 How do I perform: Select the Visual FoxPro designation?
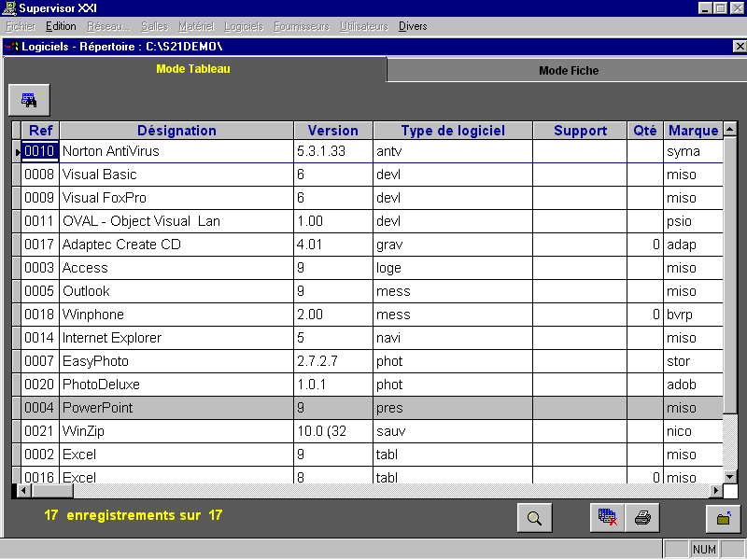point(176,198)
